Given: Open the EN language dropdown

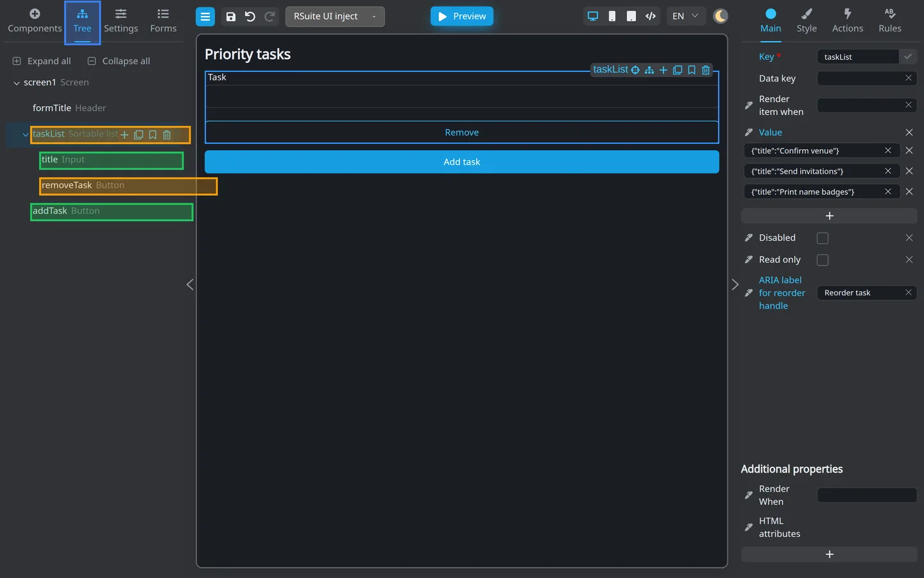Looking at the screenshot, I should coord(685,17).
